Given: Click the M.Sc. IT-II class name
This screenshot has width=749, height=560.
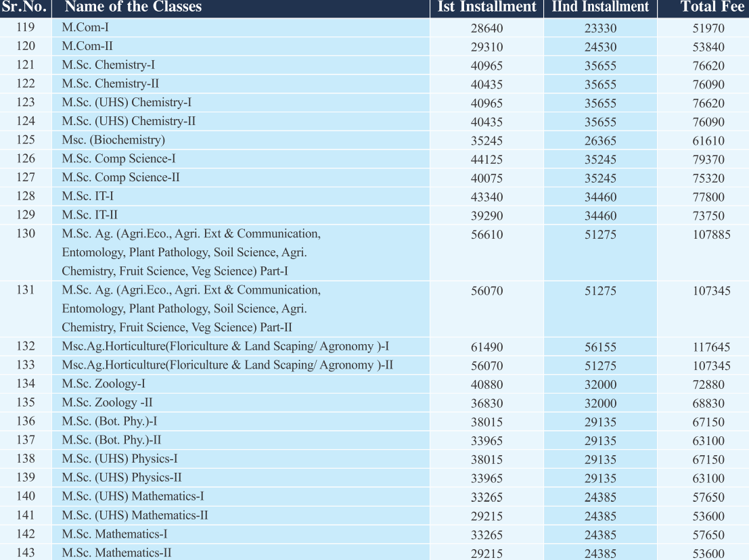Looking at the screenshot, I should click(x=89, y=215).
